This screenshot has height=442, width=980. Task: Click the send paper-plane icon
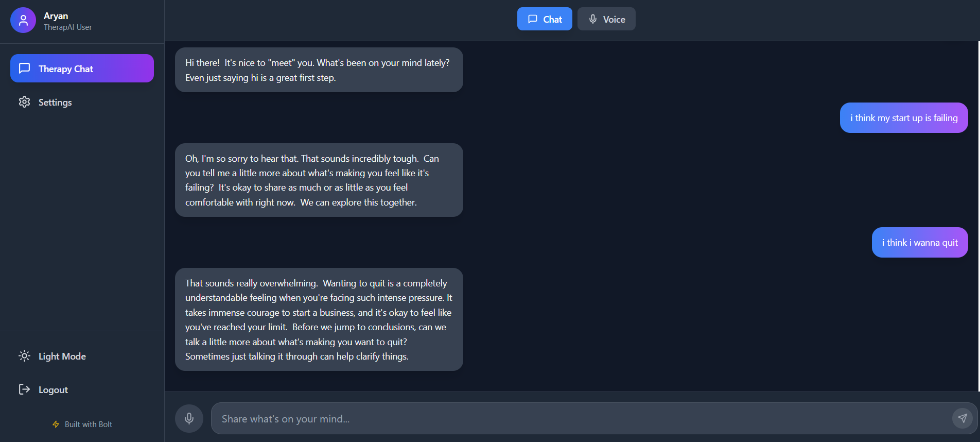click(x=962, y=418)
